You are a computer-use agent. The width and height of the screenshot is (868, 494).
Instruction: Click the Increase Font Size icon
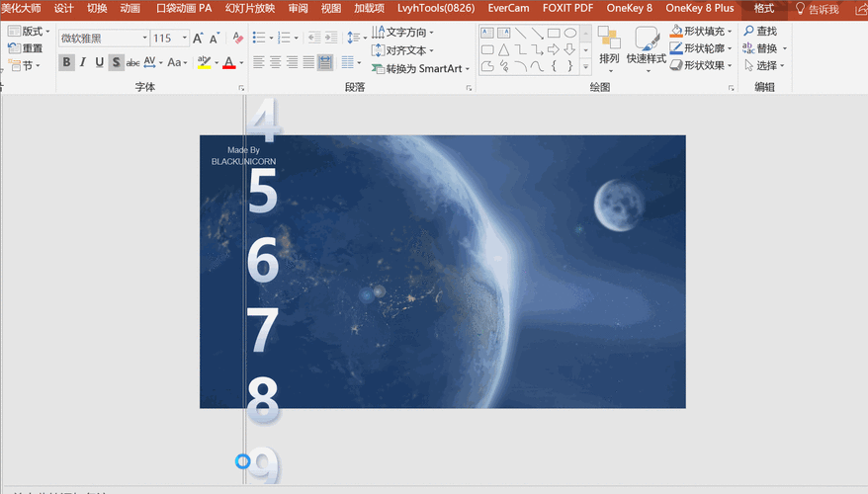(198, 39)
